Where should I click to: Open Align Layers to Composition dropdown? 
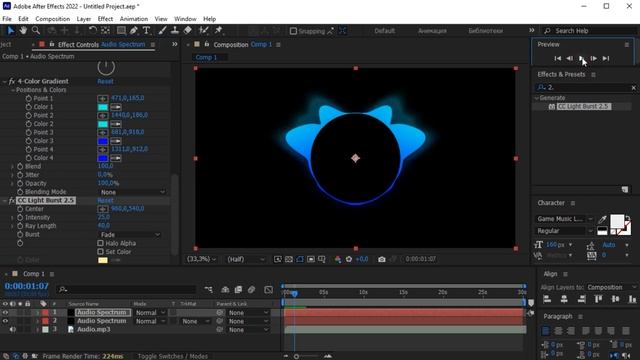point(611,287)
